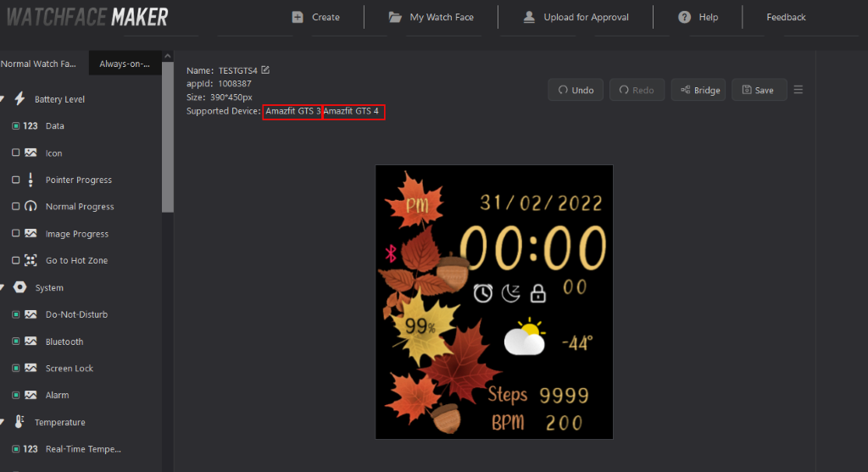Select the alarm clock icon on watch face
This screenshot has width=868, height=472.
482,292
